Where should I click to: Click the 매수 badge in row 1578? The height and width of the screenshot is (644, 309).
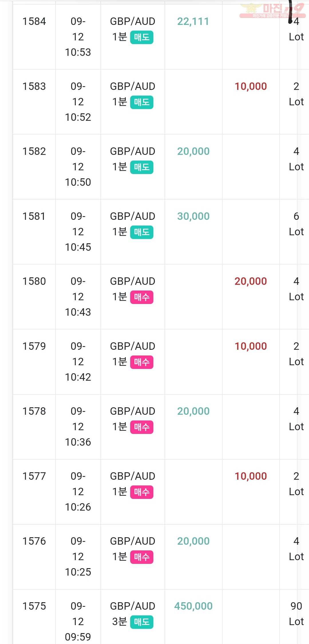pos(142,427)
